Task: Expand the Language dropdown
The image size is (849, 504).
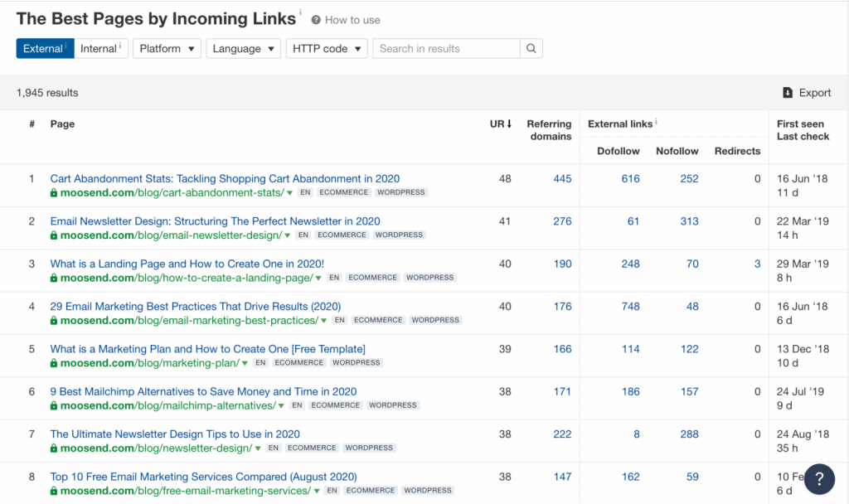Action: (243, 49)
